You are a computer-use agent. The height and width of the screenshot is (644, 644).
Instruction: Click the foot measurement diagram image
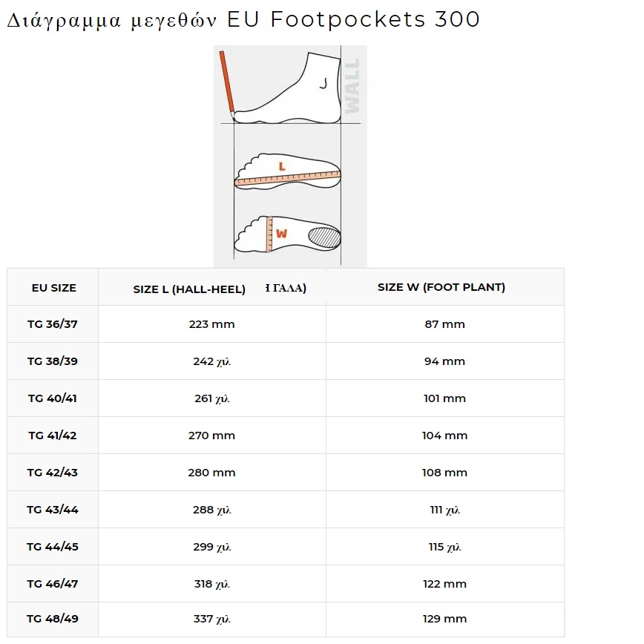[x=290, y=156]
